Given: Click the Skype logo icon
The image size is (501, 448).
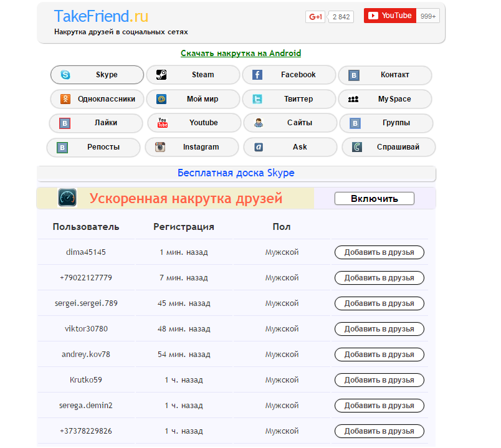Looking at the screenshot, I should pyautogui.click(x=65, y=75).
